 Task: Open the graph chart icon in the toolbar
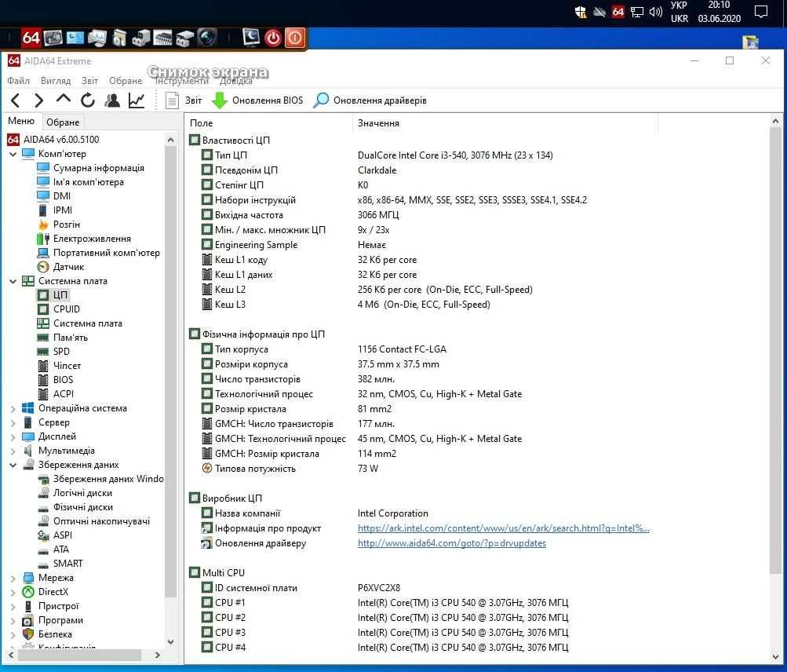pos(137,100)
